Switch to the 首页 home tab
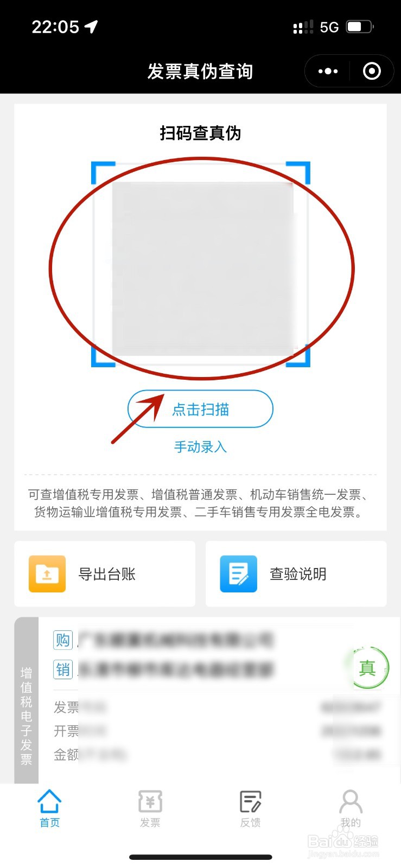This screenshot has width=401, height=868. (x=49, y=808)
